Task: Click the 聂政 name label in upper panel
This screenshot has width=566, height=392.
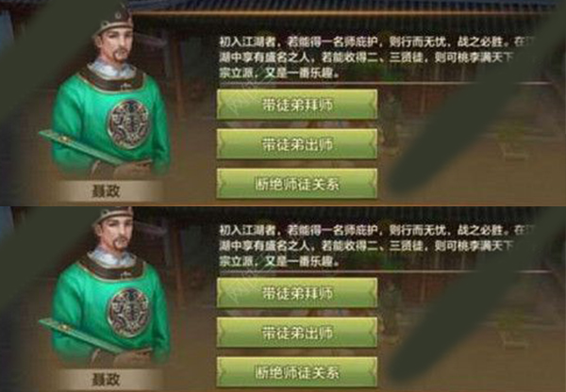Action: click(106, 191)
